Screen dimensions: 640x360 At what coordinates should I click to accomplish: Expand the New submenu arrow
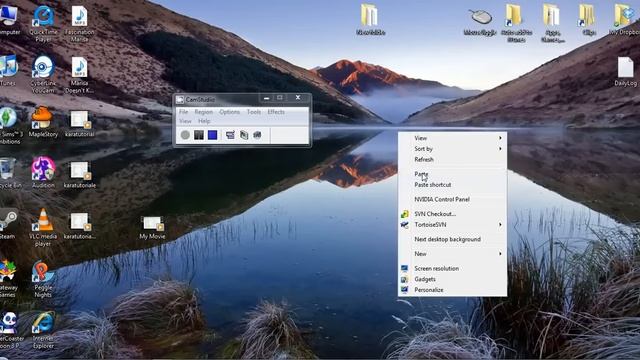pyautogui.click(x=500, y=253)
